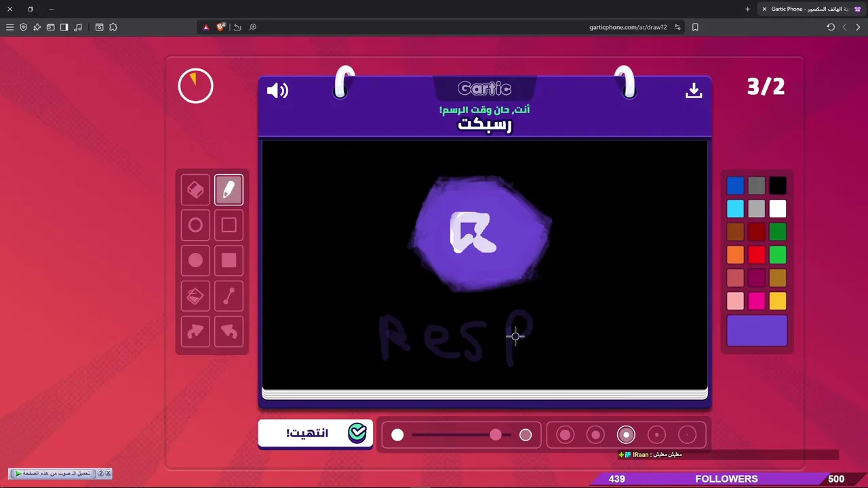Pick the white color swatch
868x488 pixels.
[x=778, y=208]
